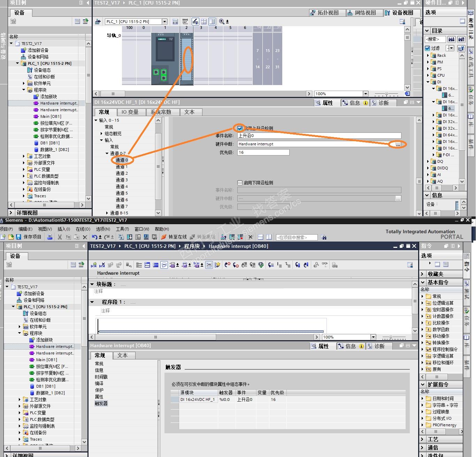476x457 pixels.
Task: Click the insert network icon in OB40 editor
Action: click(94, 265)
